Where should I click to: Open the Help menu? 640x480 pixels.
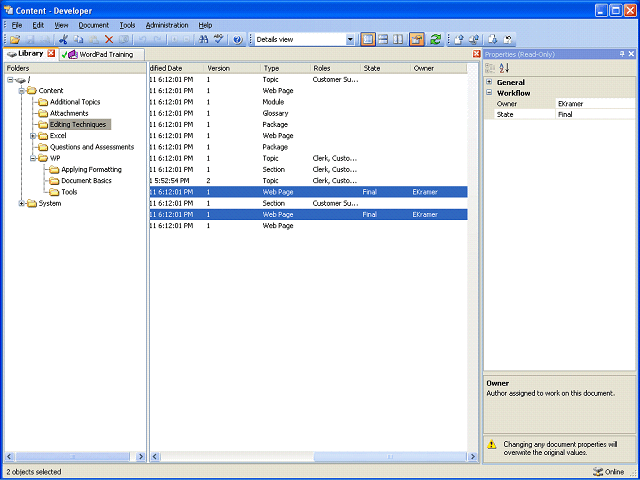(205, 25)
